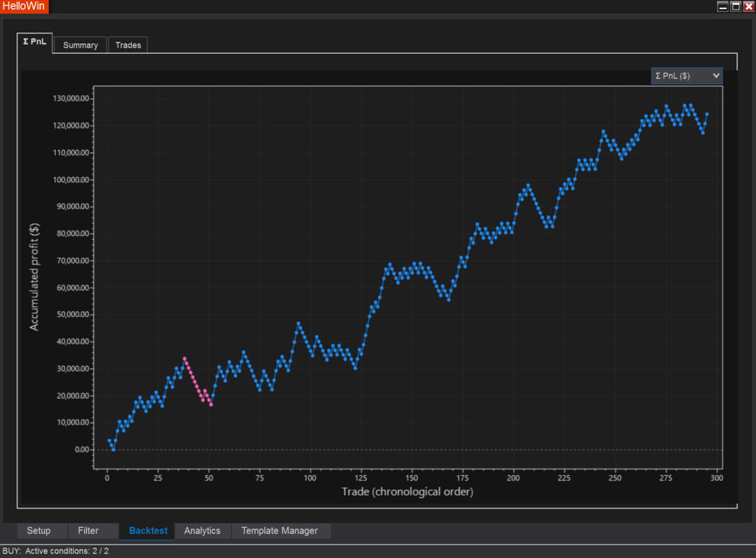The image size is (756, 558).
Task: Click the Accumulated profit ($) axis title
Action: (x=34, y=277)
